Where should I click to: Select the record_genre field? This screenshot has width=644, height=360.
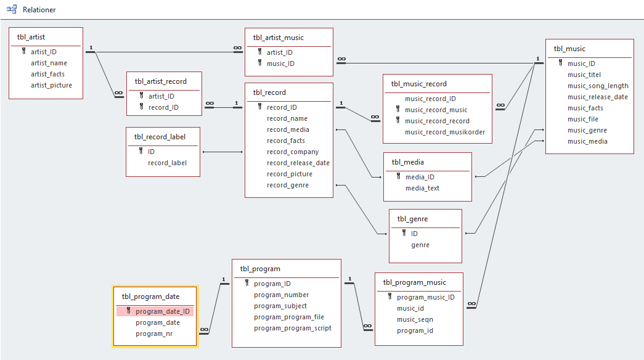pyautogui.click(x=288, y=185)
